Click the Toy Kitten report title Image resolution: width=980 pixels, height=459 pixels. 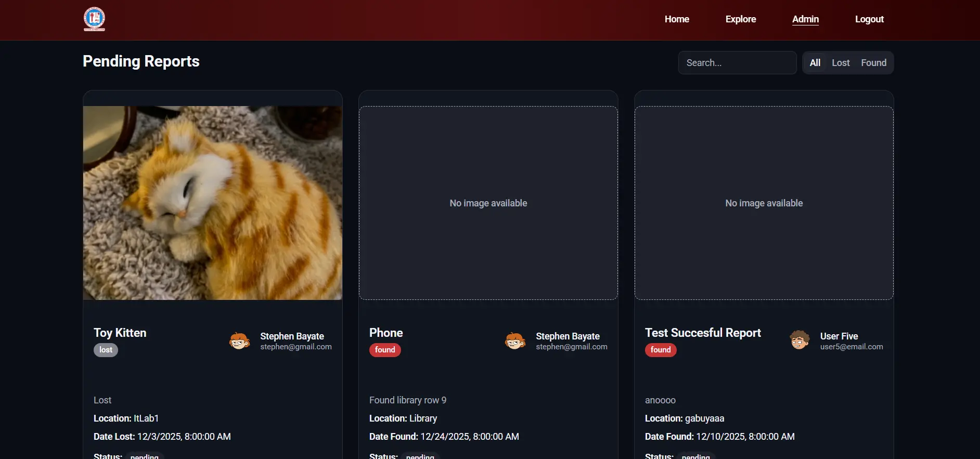tap(120, 333)
